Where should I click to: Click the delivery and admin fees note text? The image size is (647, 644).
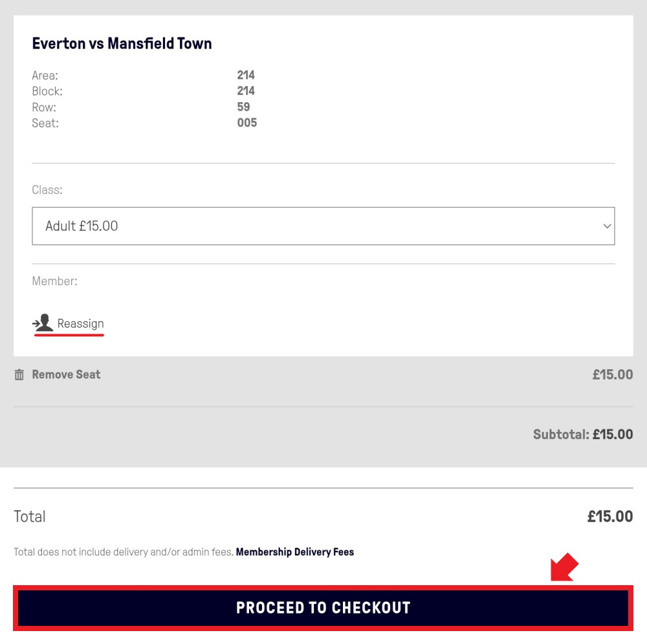pos(124,552)
